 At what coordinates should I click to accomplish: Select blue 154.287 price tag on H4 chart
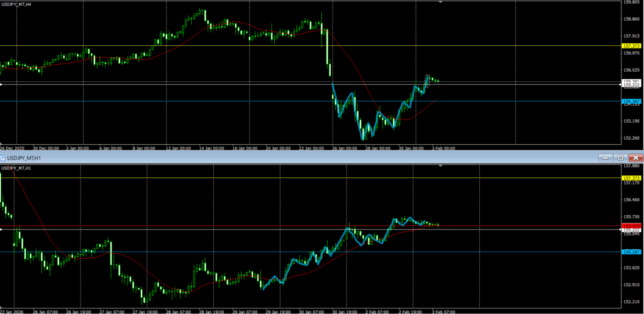coord(631,101)
